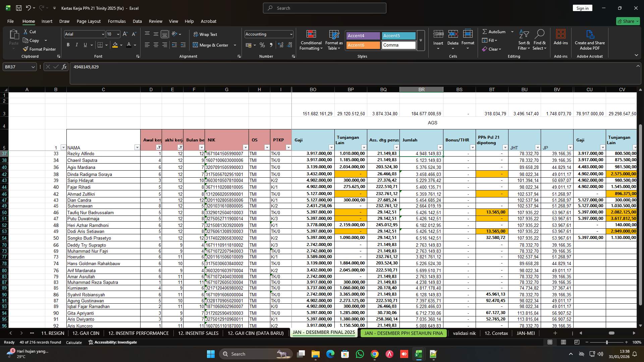Open the filter dropdown on NAMA column
The width and height of the screenshot is (644, 362).
coord(137,147)
